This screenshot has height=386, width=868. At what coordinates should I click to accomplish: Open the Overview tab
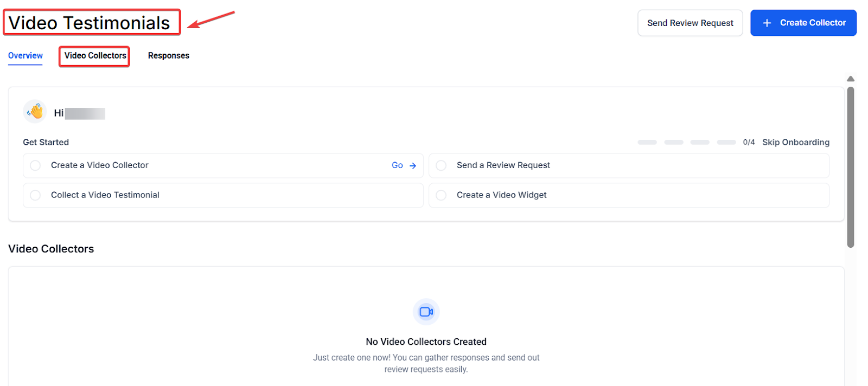click(x=25, y=56)
